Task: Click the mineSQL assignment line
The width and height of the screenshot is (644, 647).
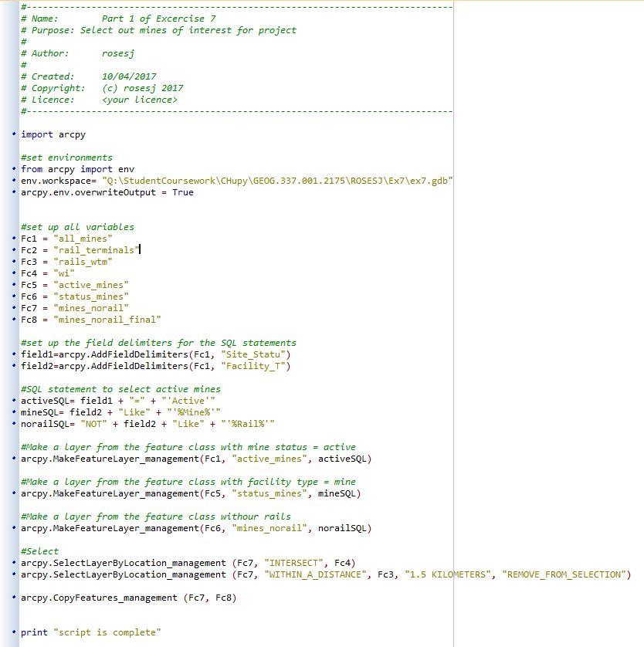Action: tap(121, 412)
